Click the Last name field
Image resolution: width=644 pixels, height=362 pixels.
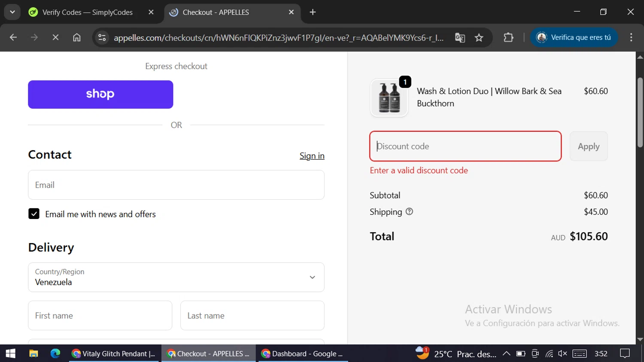(x=252, y=316)
